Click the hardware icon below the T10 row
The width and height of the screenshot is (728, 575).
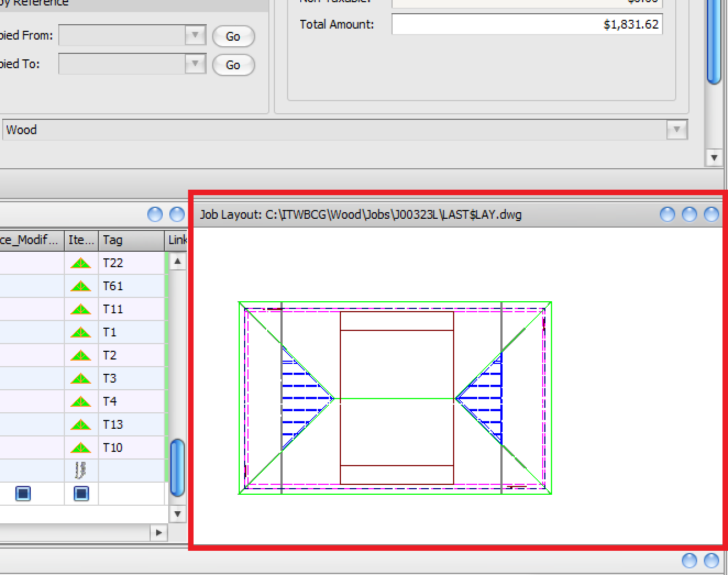81,471
